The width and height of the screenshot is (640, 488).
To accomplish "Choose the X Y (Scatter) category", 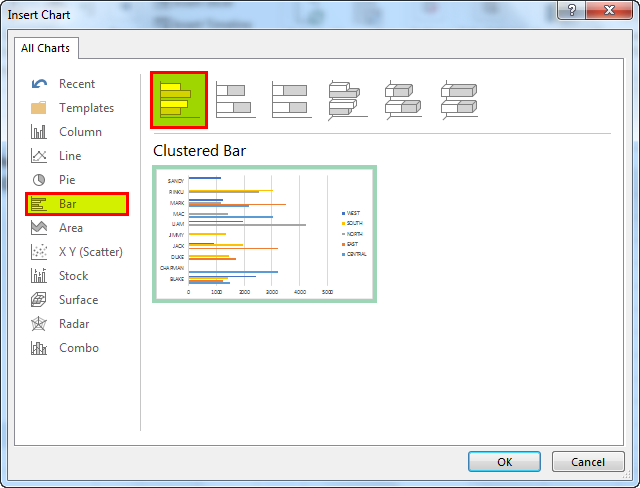I will coord(77,252).
